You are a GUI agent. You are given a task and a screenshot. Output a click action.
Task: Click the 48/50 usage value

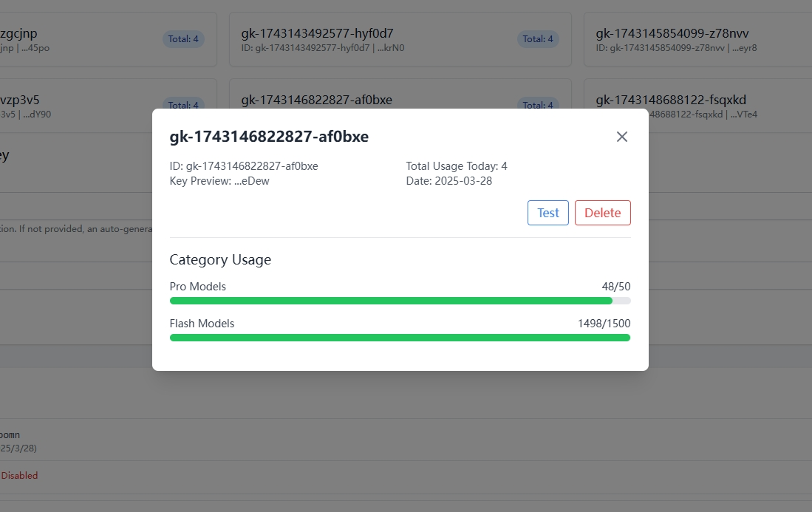(x=615, y=286)
